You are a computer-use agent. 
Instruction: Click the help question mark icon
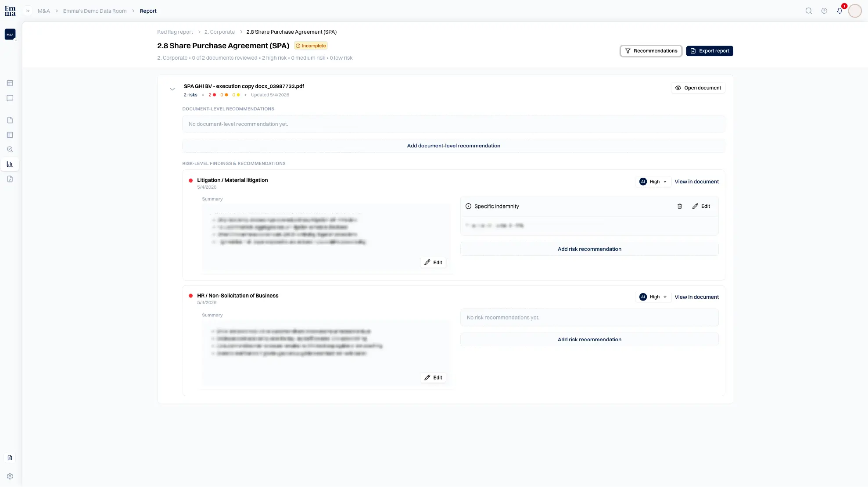[824, 11]
